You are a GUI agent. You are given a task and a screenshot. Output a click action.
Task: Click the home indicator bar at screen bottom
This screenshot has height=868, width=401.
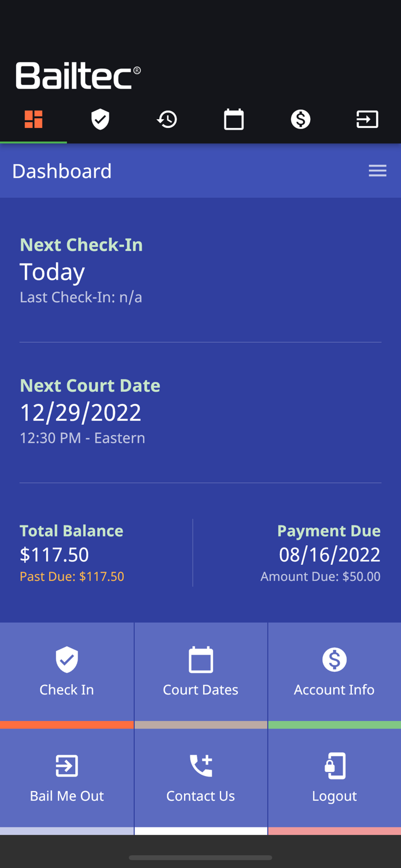[200, 858]
